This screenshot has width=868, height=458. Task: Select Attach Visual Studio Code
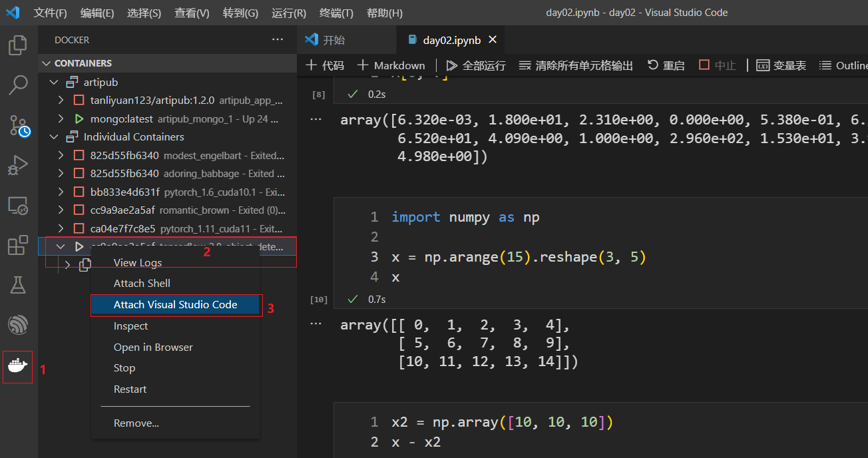(175, 305)
